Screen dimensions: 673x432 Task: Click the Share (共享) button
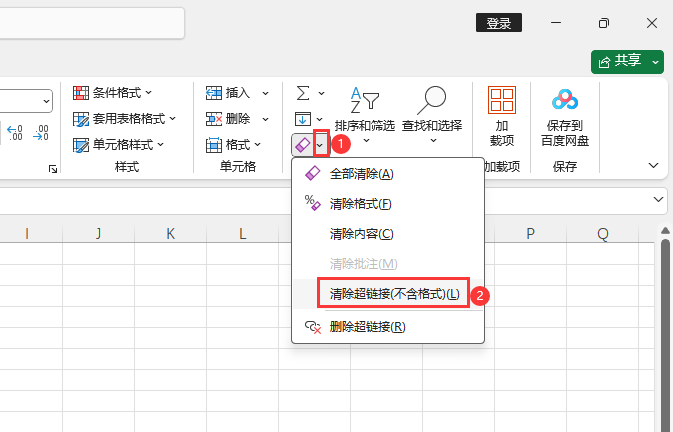click(621, 62)
